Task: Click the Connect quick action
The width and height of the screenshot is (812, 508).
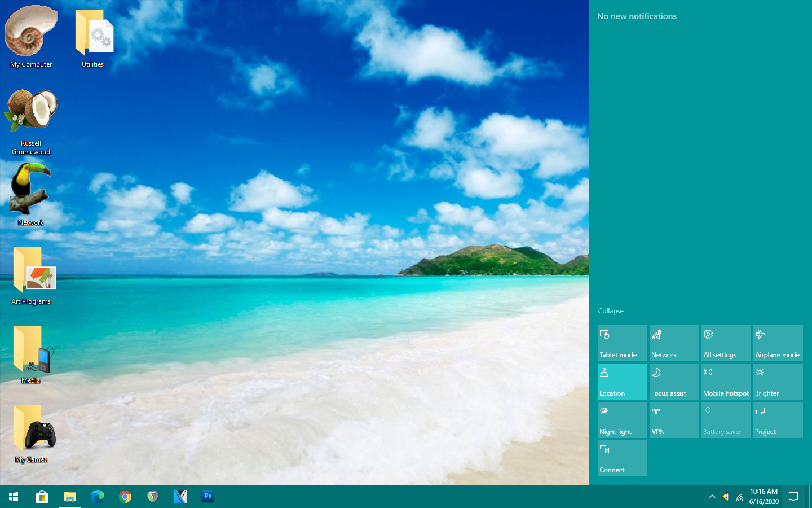Action: pyautogui.click(x=622, y=458)
